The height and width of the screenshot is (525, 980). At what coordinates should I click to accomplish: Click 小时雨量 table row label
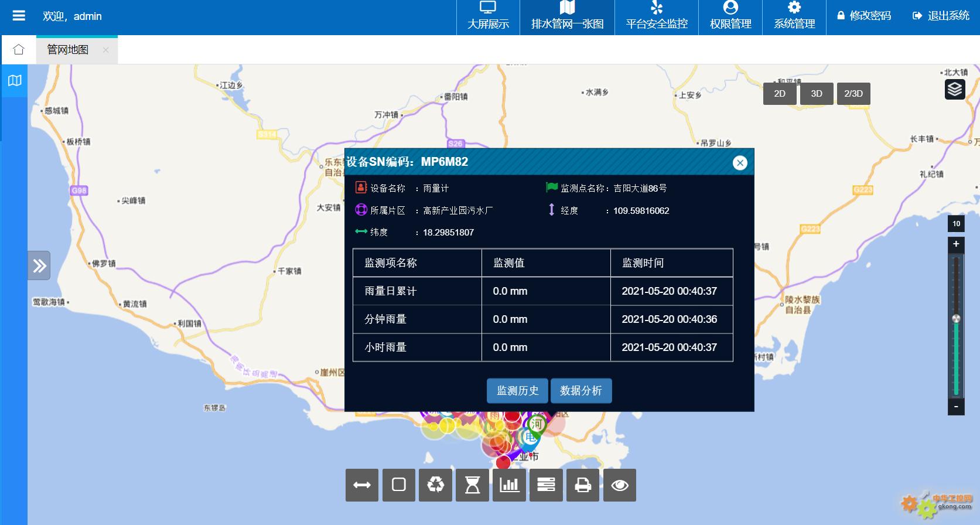point(385,347)
